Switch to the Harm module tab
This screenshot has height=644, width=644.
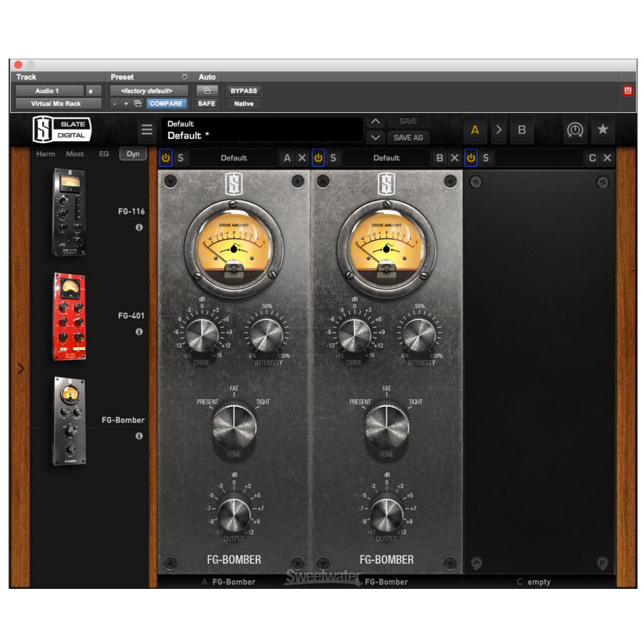[x=46, y=154]
